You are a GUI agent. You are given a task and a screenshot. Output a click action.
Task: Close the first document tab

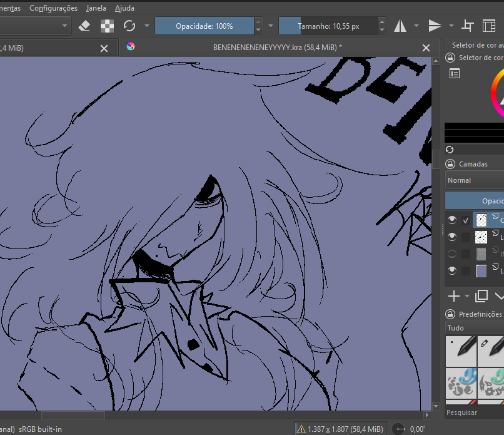pos(104,49)
